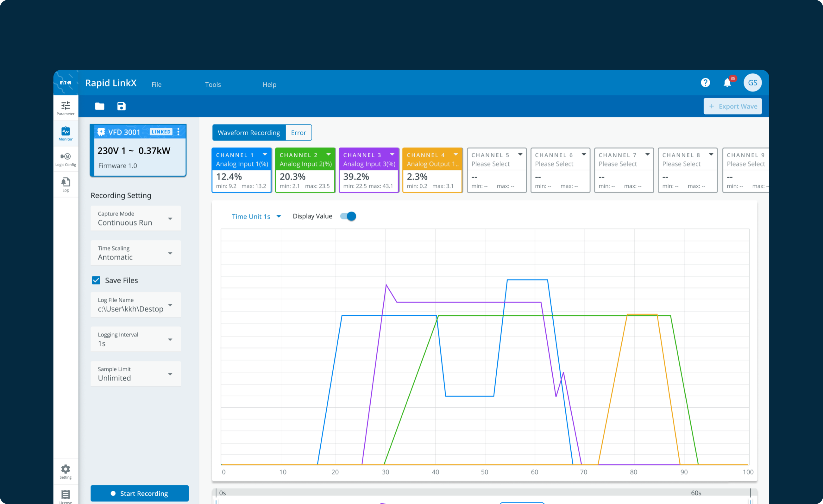Click the Firmware 1.0 text
Screen dimensions: 823x504
[117, 166]
